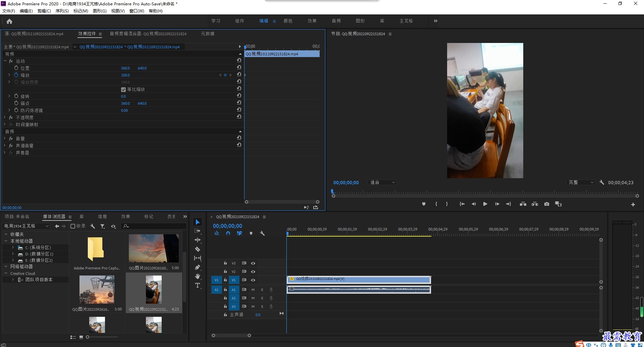Switch to Color workspace tab

(288, 21)
